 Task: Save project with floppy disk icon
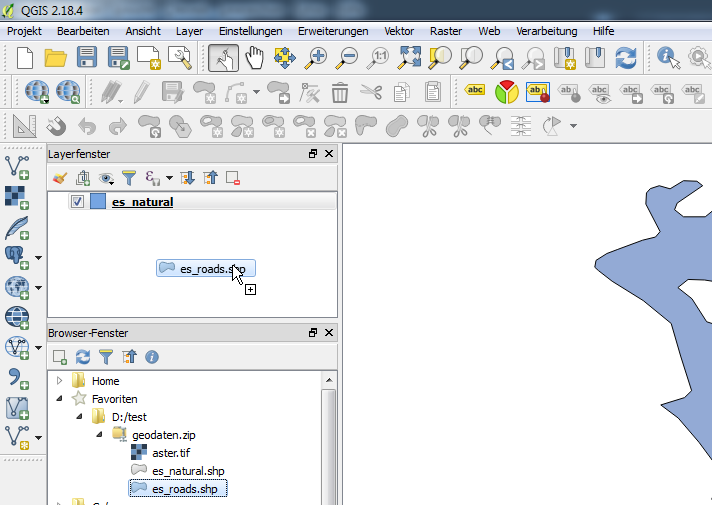pyautogui.click(x=87, y=58)
